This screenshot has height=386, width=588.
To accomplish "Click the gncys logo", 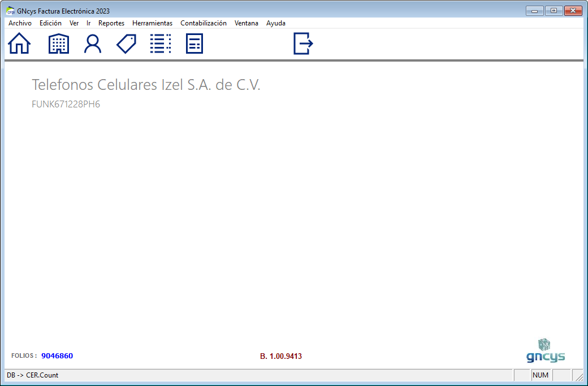I will (x=546, y=351).
